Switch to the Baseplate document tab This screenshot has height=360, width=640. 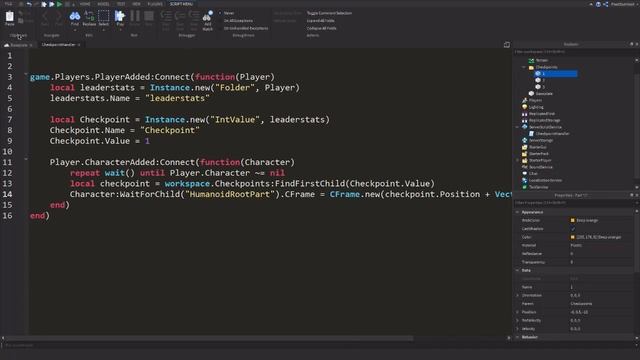18,45
